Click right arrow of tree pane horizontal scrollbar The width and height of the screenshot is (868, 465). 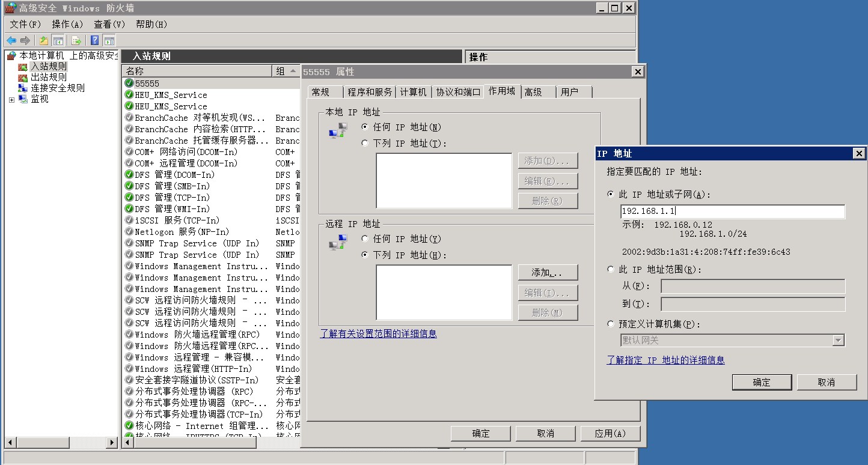point(112,443)
